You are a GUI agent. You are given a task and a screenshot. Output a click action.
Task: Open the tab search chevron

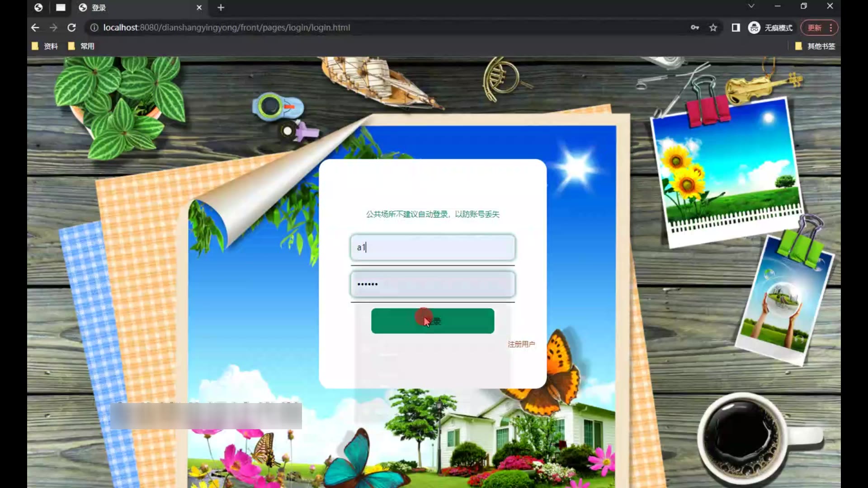click(x=751, y=6)
